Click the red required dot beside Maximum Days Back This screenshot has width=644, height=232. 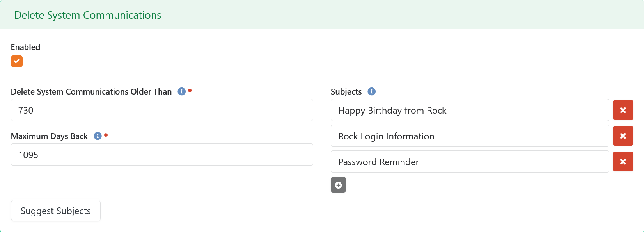pos(106,135)
